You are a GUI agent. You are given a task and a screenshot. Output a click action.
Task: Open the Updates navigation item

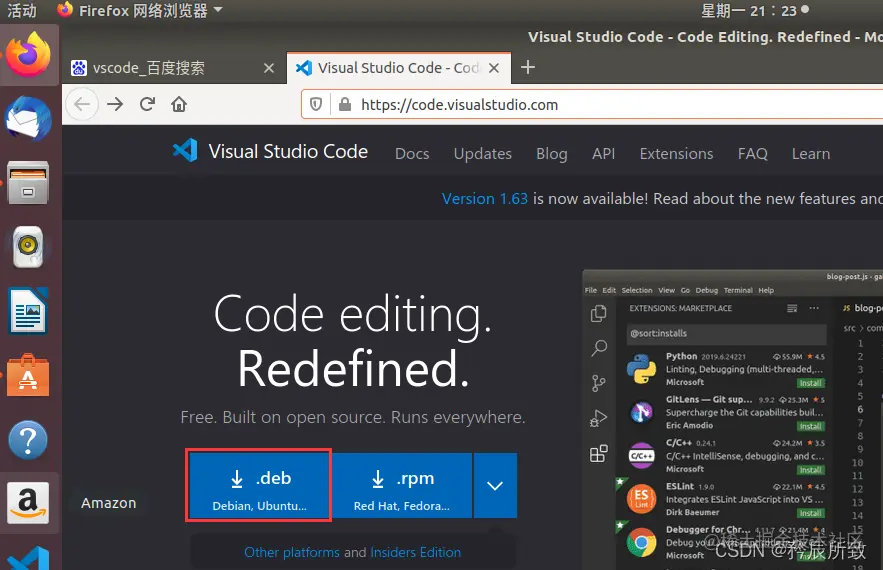click(x=483, y=153)
